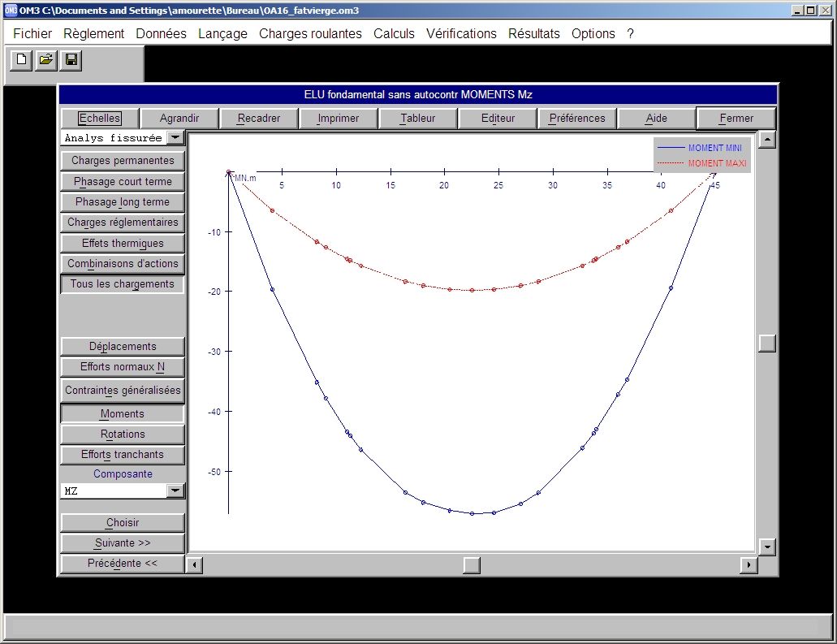Select Combinaisons d'actions

tap(123, 263)
